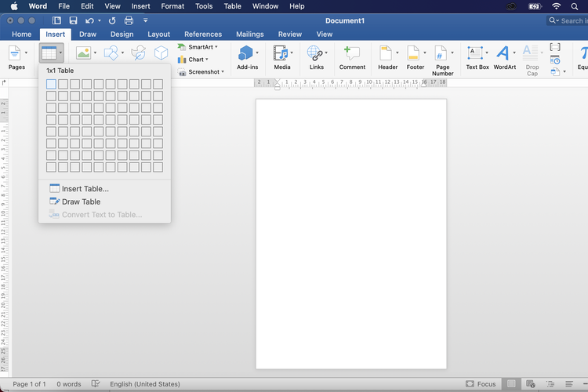This screenshot has width=588, height=392.
Task: Open the WordArt tool
Action: coord(504,55)
